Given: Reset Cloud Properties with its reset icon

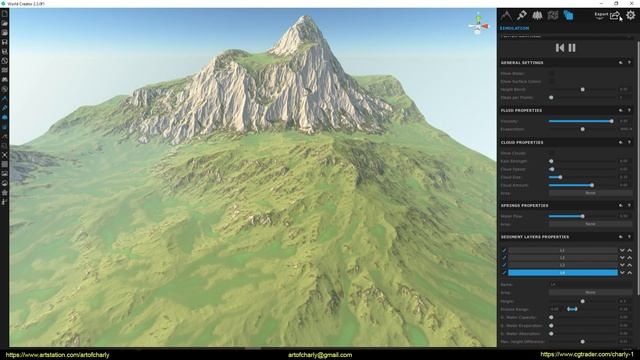Looking at the screenshot, I should coord(621,142).
